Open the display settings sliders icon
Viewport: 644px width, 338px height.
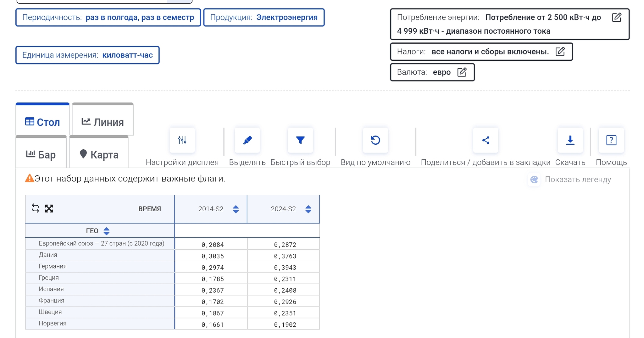pos(182,140)
